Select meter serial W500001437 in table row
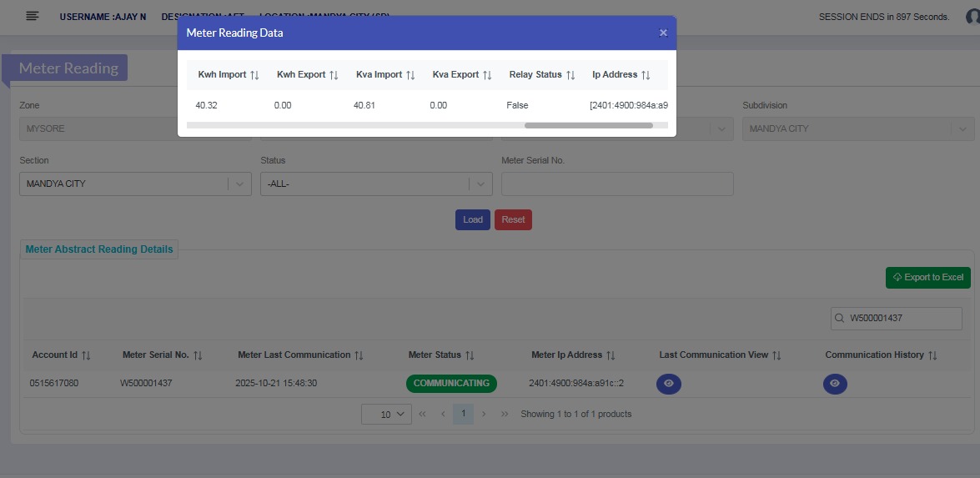The height and width of the screenshot is (478, 980). [146, 383]
